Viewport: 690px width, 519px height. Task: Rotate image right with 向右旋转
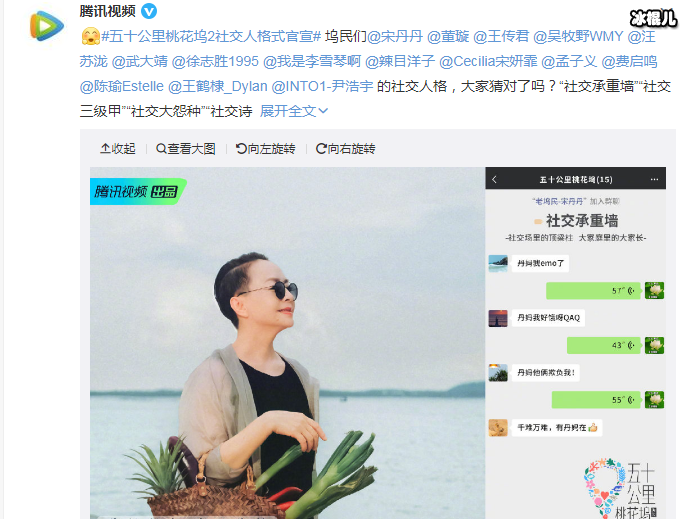345,149
